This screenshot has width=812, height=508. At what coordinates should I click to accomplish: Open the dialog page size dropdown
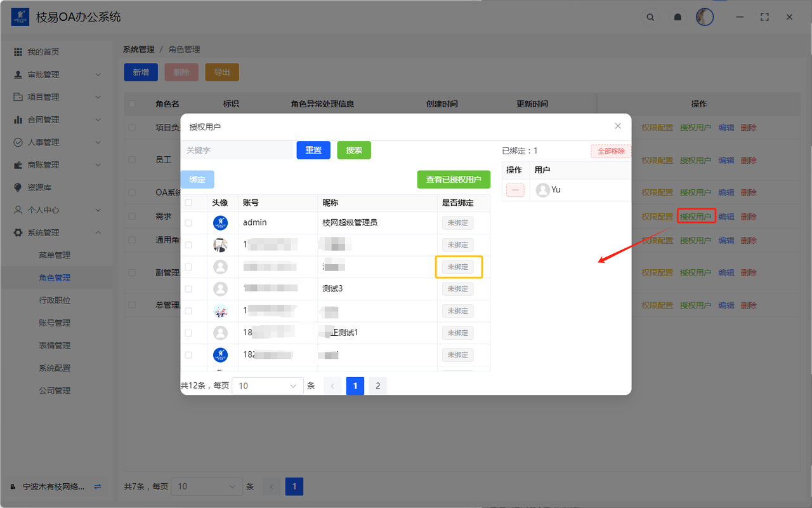coord(268,386)
